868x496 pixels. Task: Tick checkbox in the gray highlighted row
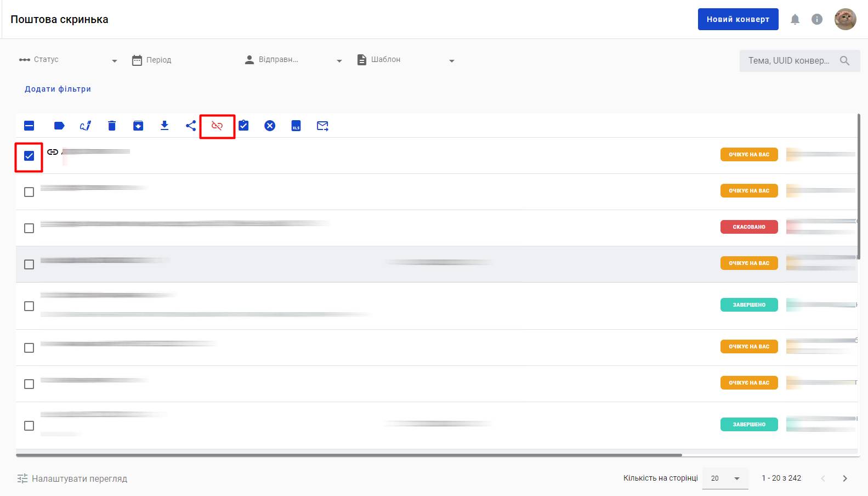click(x=29, y=264)
